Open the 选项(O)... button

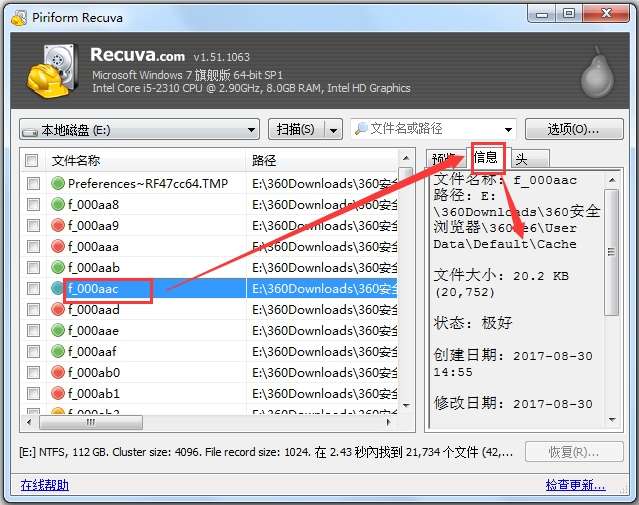click(x=574, y=130)
